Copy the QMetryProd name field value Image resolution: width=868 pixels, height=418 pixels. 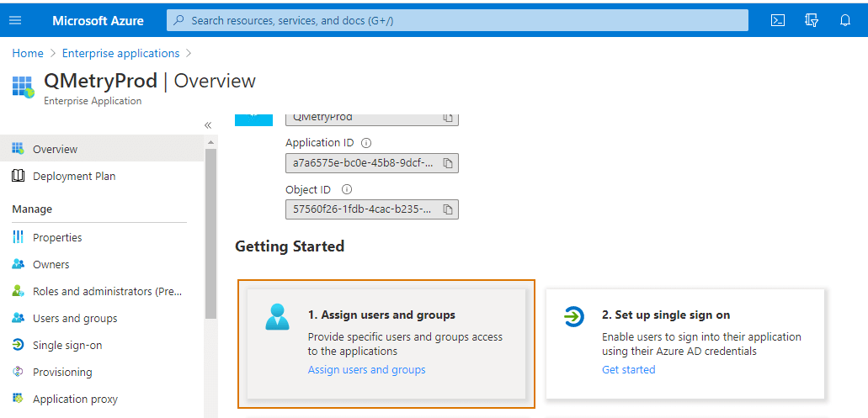tap(448, 118)
